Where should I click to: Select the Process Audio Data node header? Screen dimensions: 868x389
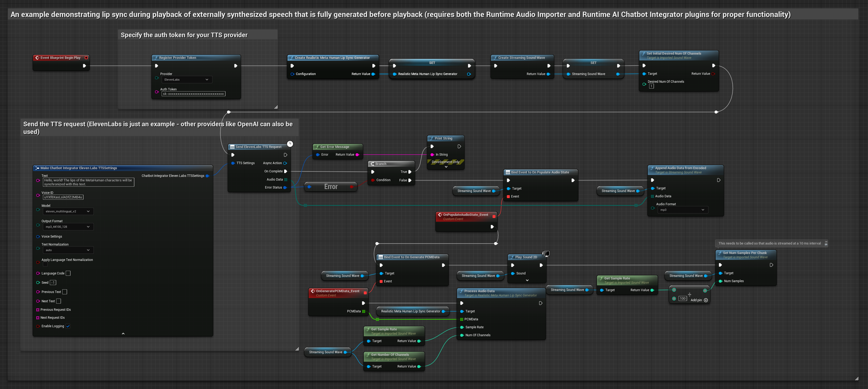pyautogui.click(x=479, y=291)
